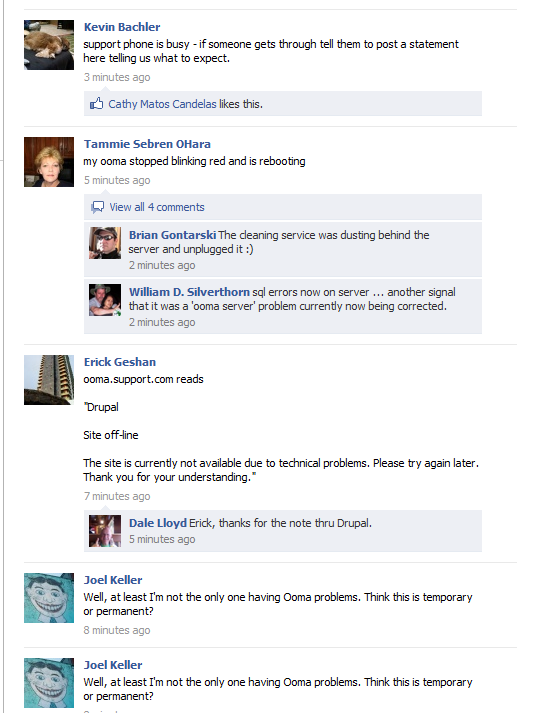Click Kevin Bachler's cat profile picture
Screen dimensions: 533x713
pyautogui.click(x=49, y=45)
